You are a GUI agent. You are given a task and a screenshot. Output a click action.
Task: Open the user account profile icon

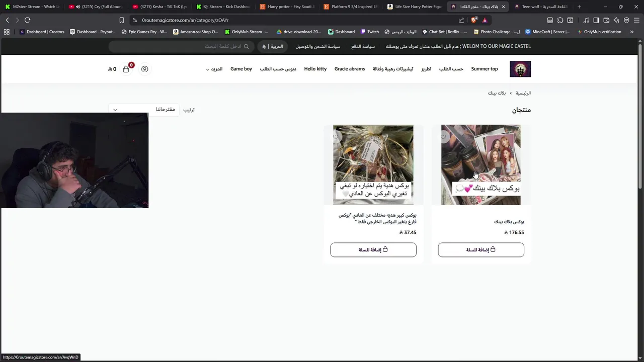[144, 69]
